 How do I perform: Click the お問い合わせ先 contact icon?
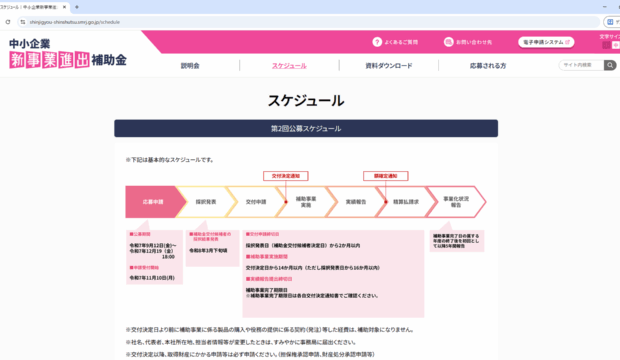448,42
